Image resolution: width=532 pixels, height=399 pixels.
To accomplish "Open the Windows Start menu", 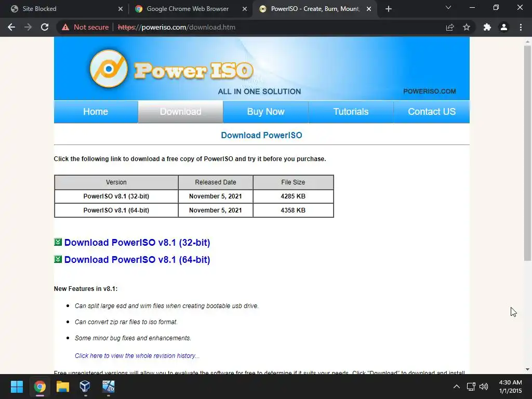I will click(x=17, y=387).
